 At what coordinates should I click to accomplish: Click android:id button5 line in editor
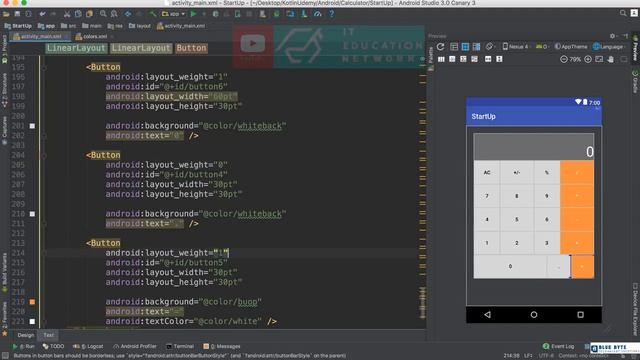[166, 262]
